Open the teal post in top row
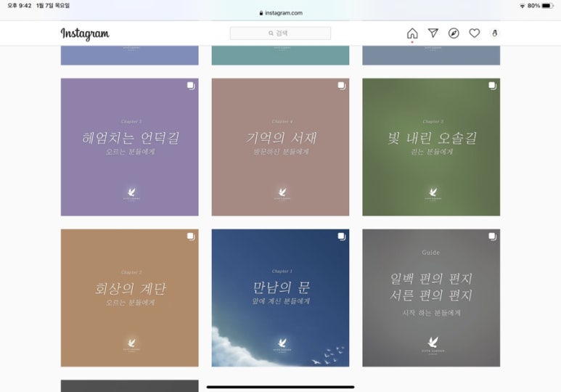This screenshot has width=561, height=392. 280,55
